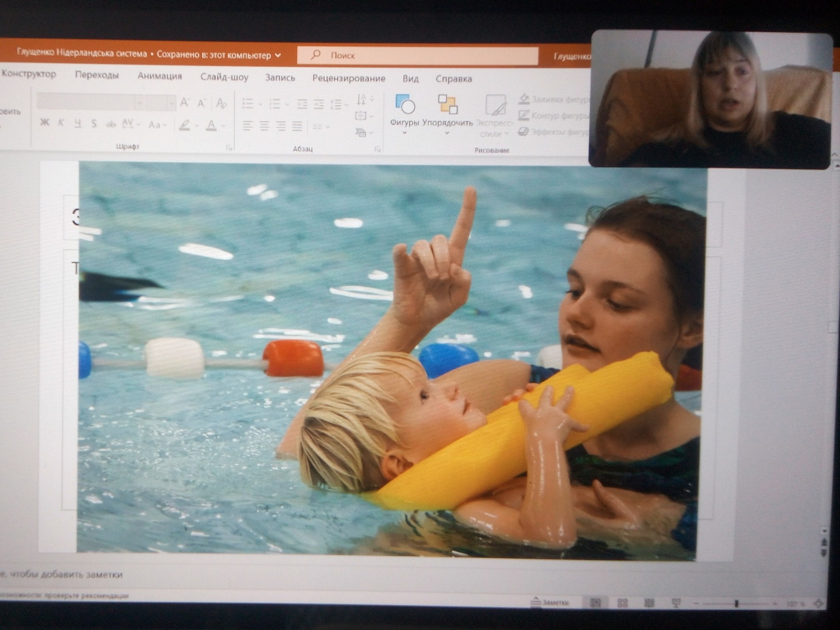Viewport: 840px width, 630px height.
Task: Expand the Экспресс-стили dropdown
Action: [x=495, y=128]
